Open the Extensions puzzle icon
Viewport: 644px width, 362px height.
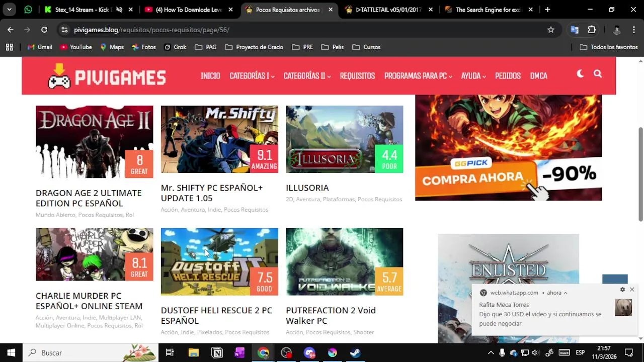[592, 30]
